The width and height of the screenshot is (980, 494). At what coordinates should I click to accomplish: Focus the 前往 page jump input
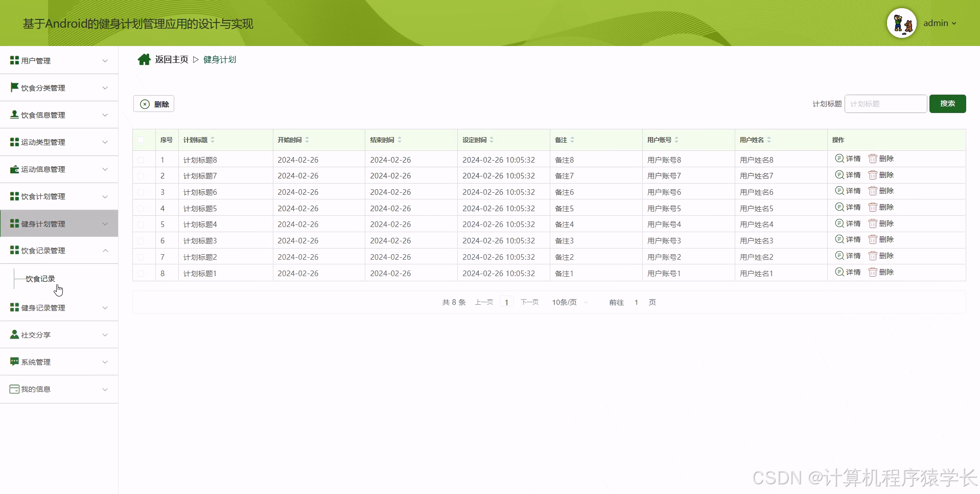tap(636, 302)
